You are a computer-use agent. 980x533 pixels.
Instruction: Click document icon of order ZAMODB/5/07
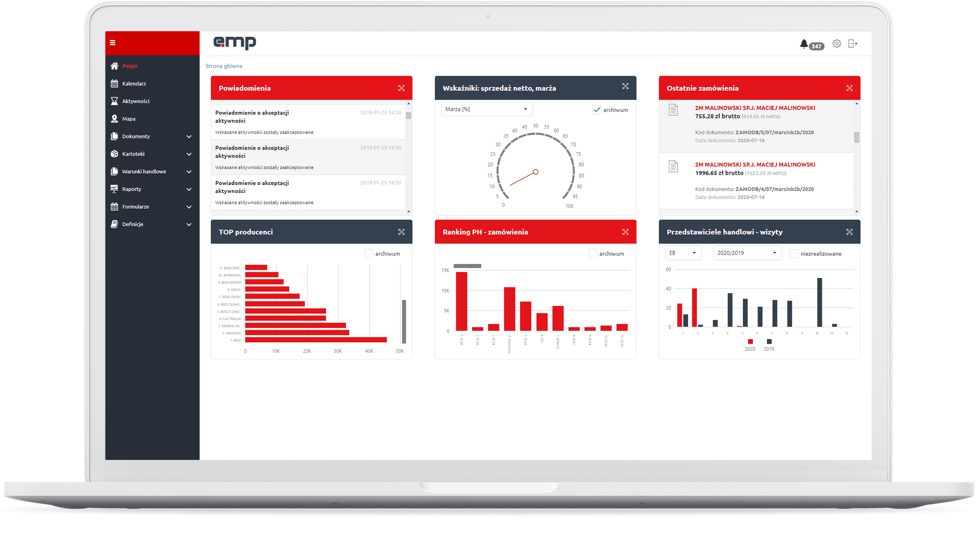pos(674,110)
